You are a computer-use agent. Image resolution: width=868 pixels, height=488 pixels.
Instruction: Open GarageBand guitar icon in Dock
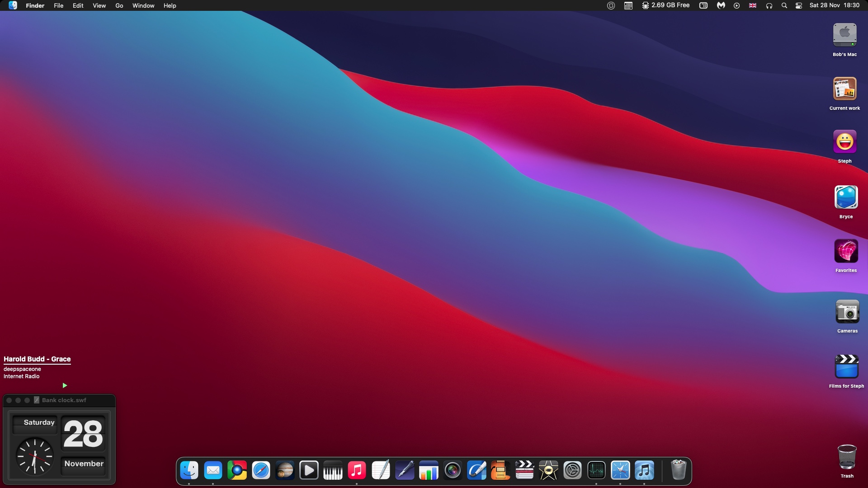pos(500,471)
